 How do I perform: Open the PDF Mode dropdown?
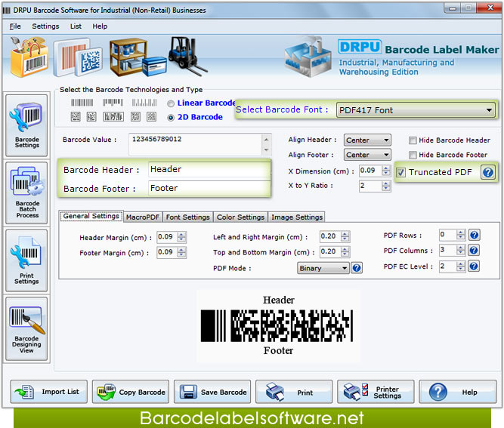(x=323, y=268)
